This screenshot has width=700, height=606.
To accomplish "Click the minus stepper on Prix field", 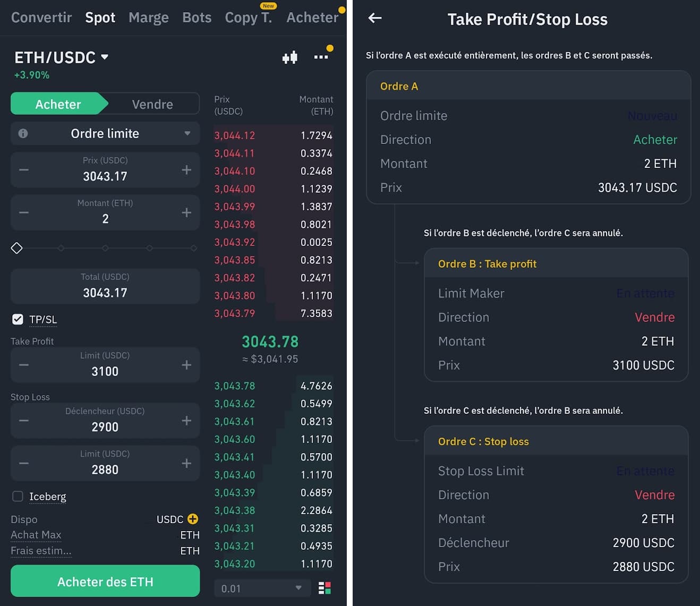I will [x=23, y=169].
